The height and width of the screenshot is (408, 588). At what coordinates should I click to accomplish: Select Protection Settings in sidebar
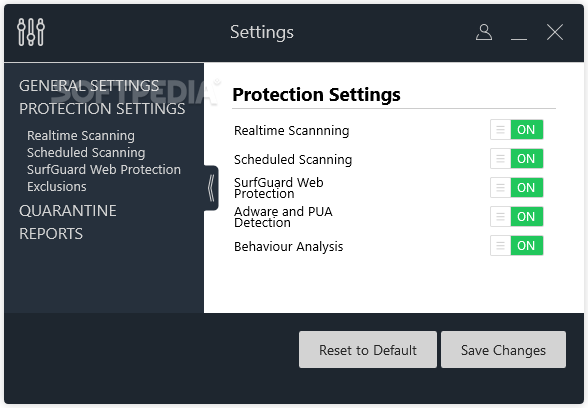coord(102,109)
